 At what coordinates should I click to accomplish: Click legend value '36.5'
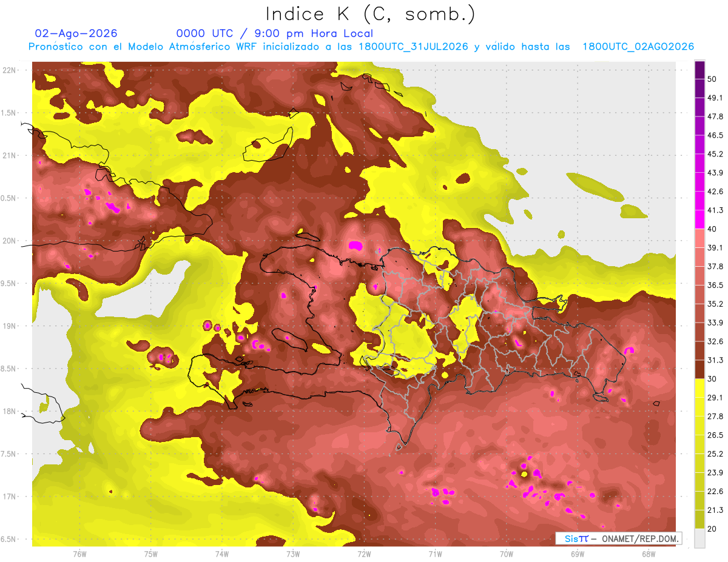click(716, 285)
